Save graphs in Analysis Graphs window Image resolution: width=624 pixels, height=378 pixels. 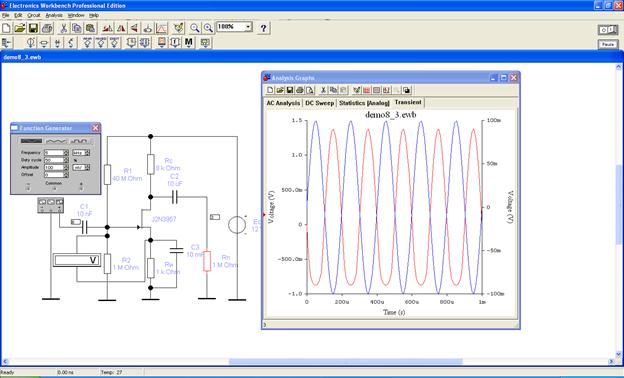(x=290, y=90)
